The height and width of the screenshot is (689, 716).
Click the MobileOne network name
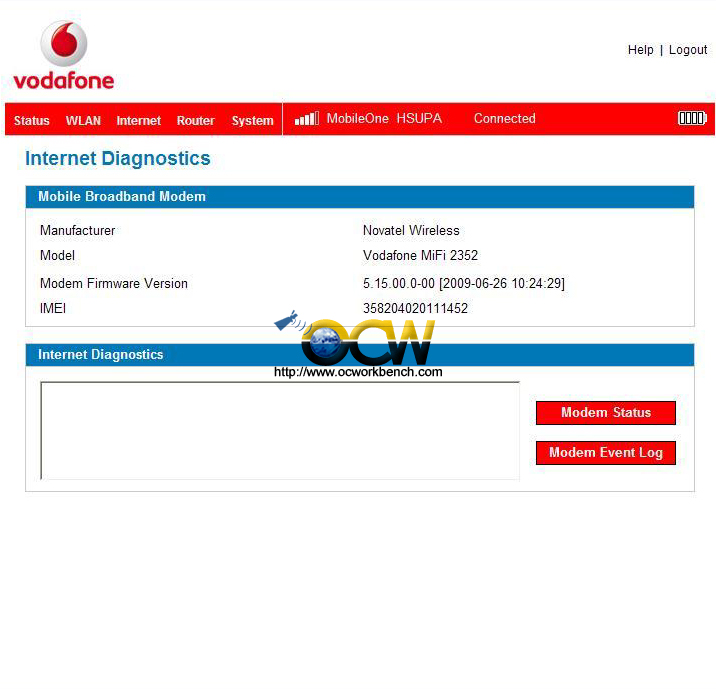pos(358,118)
